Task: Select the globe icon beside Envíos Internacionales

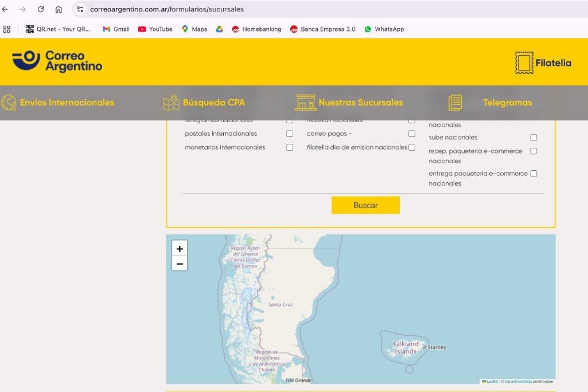Action: pos(8,102)
